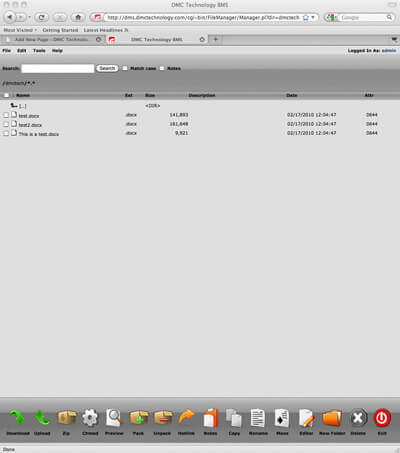400x453 pixels.
Task: Open the back/forward history dropdown arrow
Action: pos(29,17)
